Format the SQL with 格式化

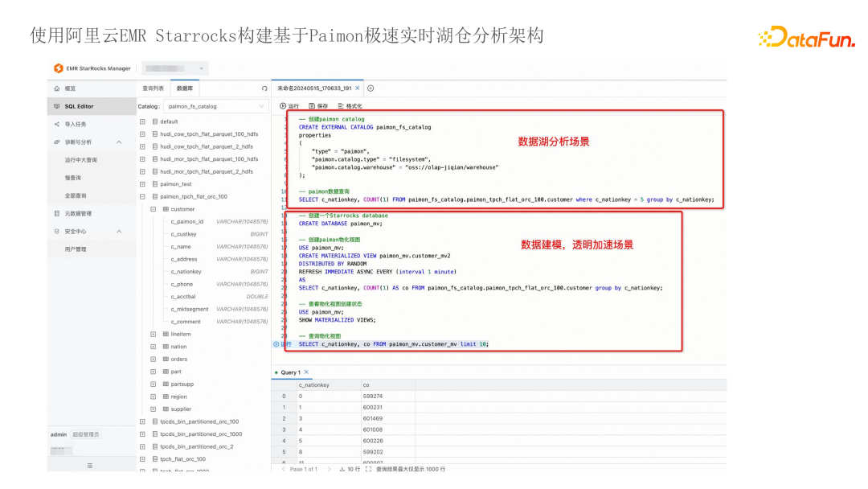tap(350, 106)
